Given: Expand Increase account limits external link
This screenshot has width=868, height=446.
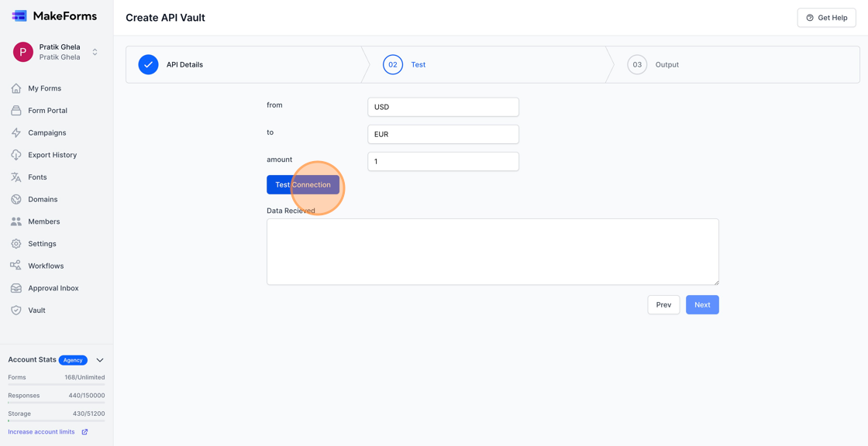Looking at the screenshot, I should tap(85, 431).
